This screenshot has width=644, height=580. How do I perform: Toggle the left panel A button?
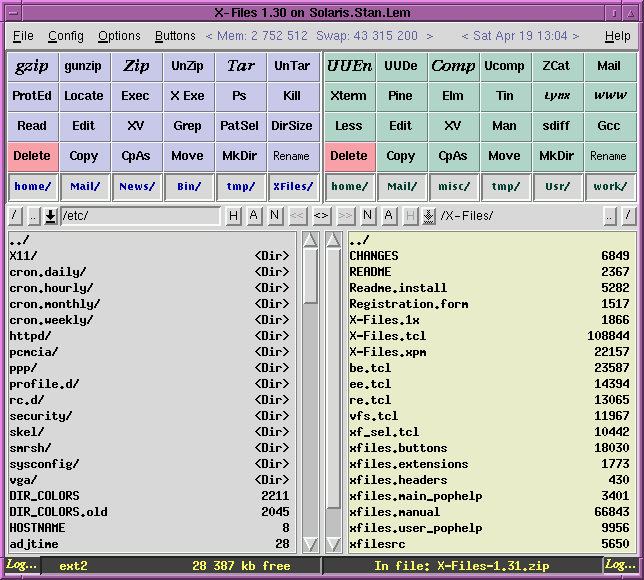click(254, 215)
